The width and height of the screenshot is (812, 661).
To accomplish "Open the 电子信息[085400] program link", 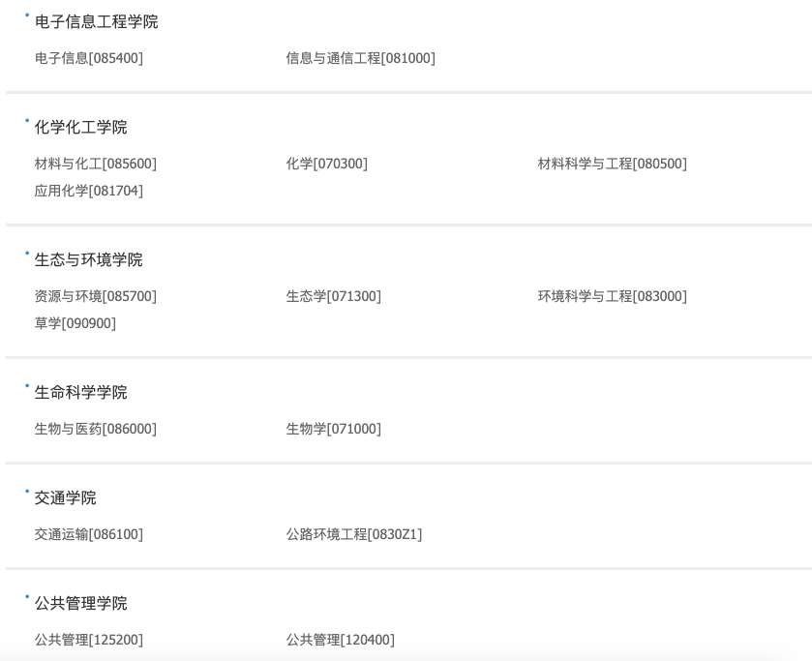I will pyautogui.click(x=88, y=58).
